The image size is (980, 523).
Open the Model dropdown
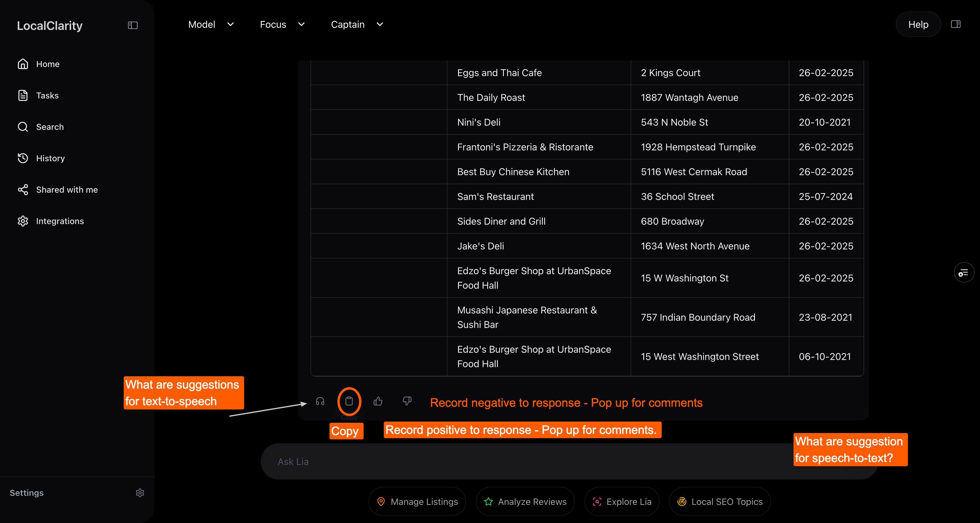point(211,24)
